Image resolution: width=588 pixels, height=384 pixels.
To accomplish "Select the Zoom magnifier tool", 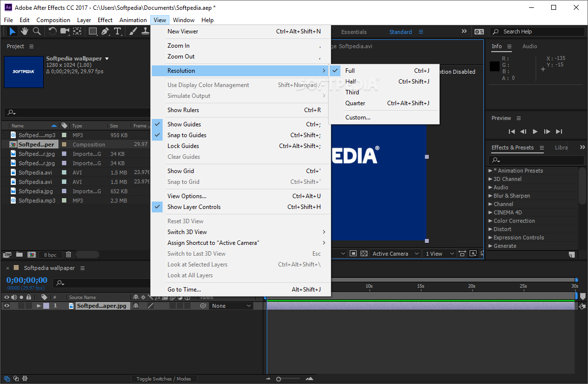I will coord(37,31).
